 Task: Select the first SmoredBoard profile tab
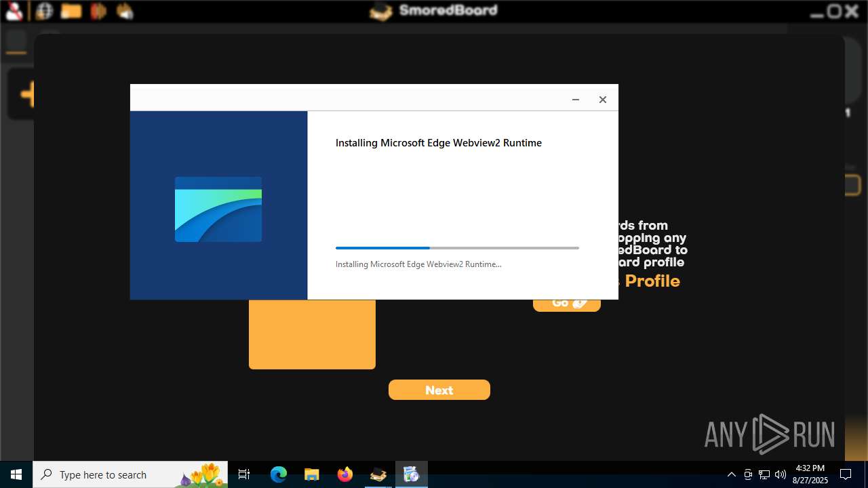click(x=16, y=41)
